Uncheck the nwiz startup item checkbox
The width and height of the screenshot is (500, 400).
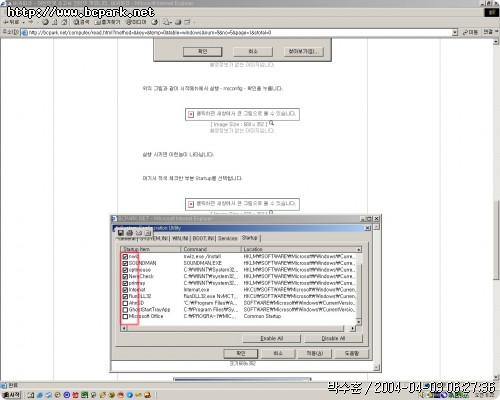tap(125, 257)
